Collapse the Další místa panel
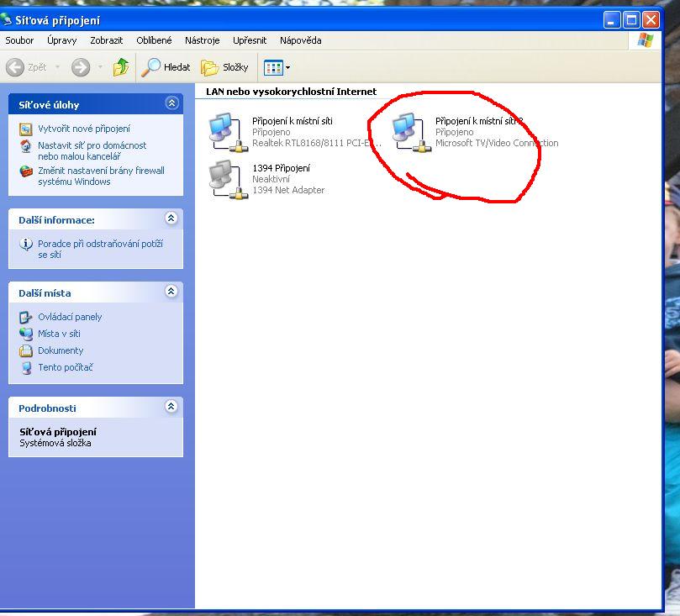This screenshot has height=616, width=680. click(171, 291)
